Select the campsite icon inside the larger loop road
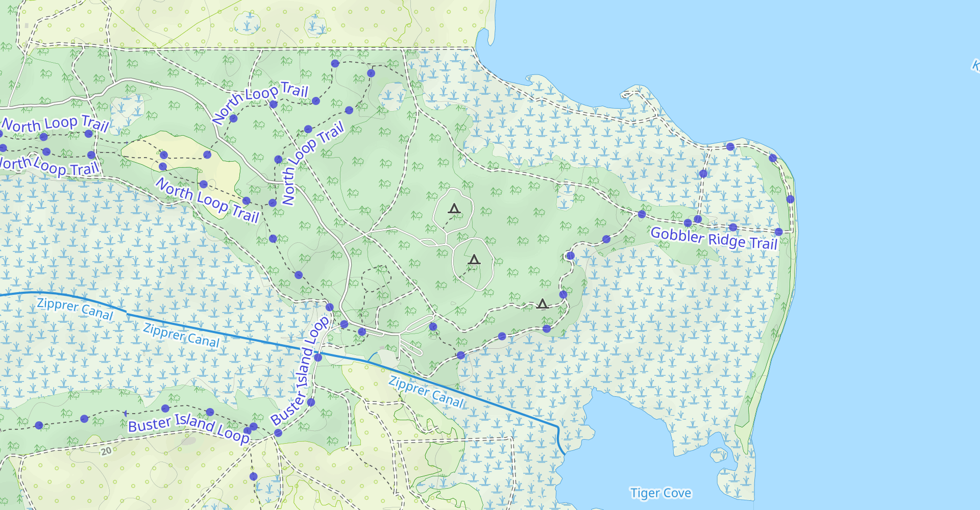This screenshot has height=510, width=980. (x=474, y=260)
